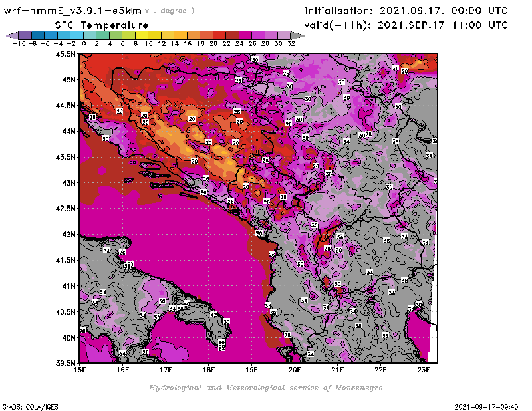Pick the cyan swatch between -2 and 0

[77, 35]
